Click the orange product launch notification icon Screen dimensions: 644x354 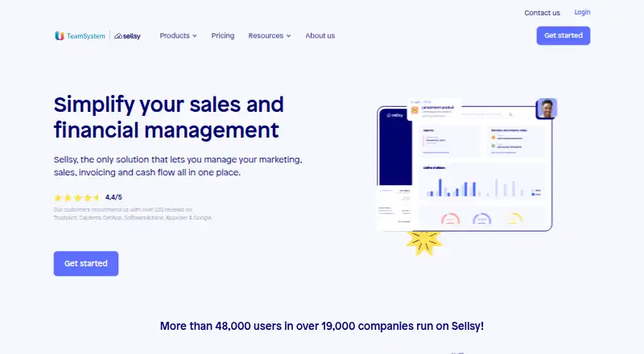(x=415, y=110)
